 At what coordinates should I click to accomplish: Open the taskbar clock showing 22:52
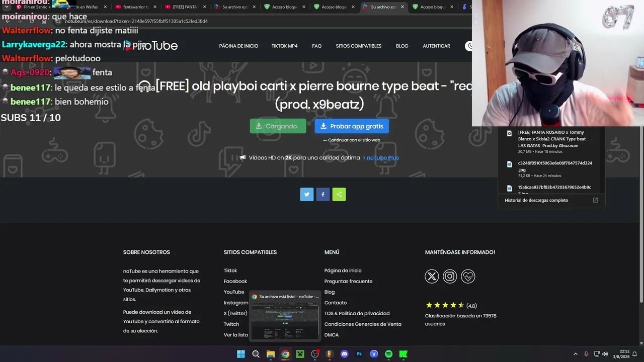[620, 354]
